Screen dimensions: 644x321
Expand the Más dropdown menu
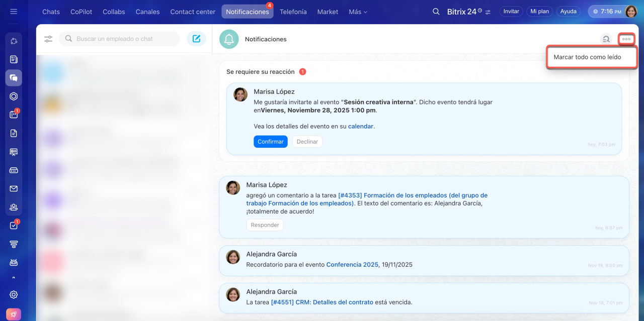[358, 12]
